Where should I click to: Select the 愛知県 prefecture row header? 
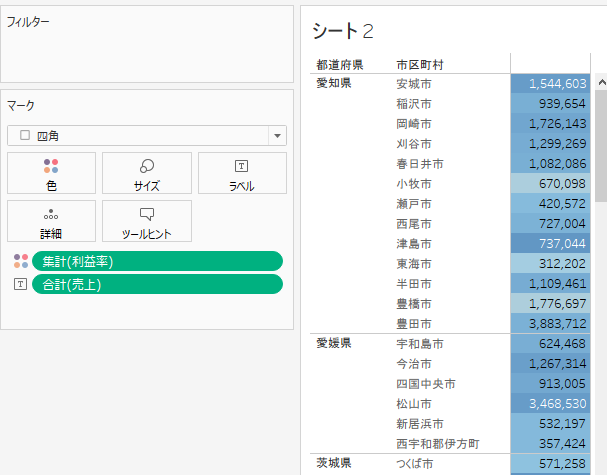point(334,84)
